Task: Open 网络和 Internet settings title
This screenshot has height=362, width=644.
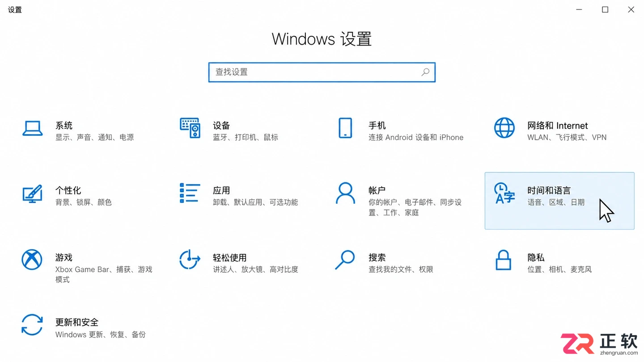Action: [558, 126]
